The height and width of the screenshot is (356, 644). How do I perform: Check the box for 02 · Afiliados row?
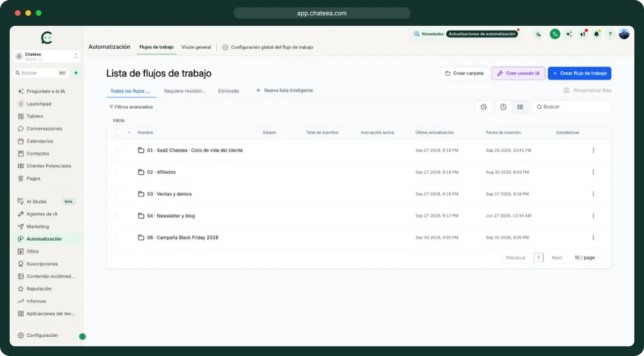pyautogui.click(x=118, y=172)
